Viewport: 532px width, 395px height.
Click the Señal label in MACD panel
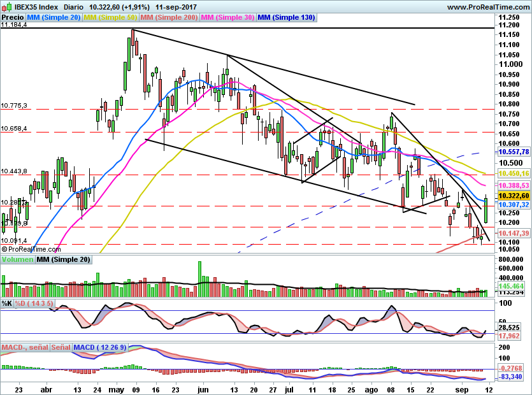click(x=61, y=347)
